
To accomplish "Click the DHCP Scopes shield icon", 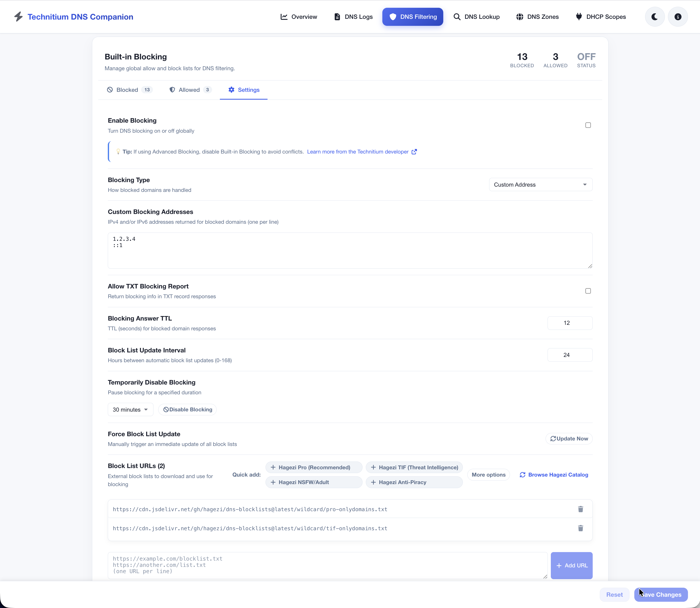I will coord(579,17).
